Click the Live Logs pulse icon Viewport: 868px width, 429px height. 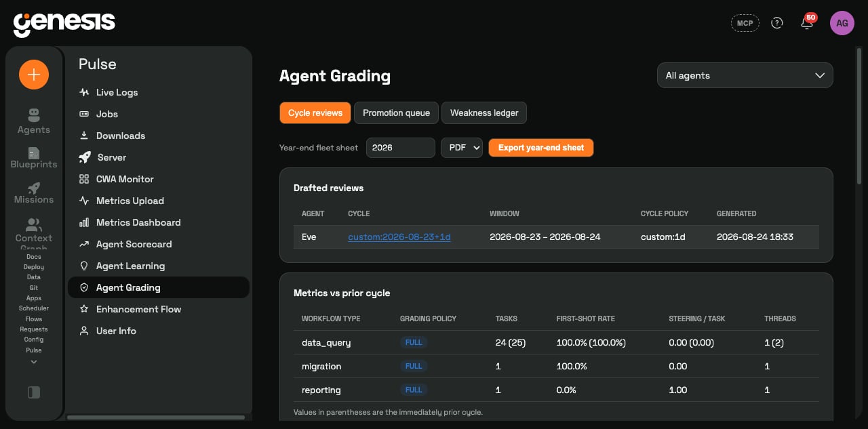pyautogui.click(x=84, y=92)
